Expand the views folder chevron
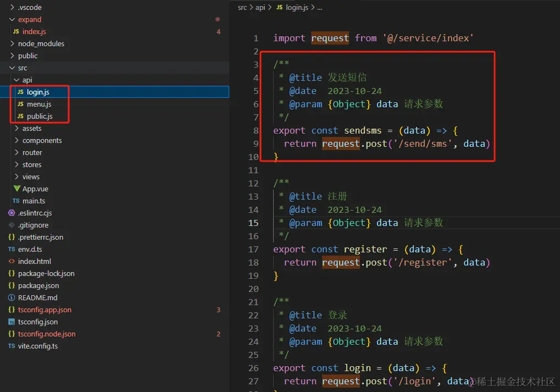560x392 pixels. (16, 177)
